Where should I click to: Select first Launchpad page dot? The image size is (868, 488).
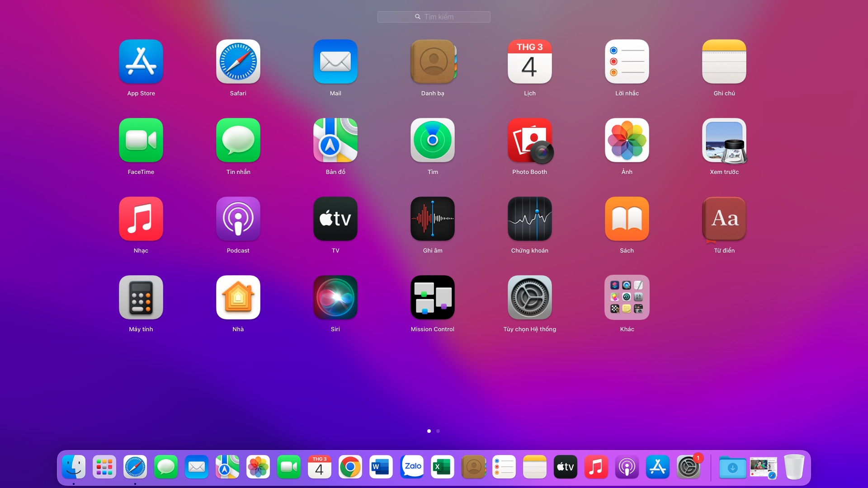pos(429,431)
